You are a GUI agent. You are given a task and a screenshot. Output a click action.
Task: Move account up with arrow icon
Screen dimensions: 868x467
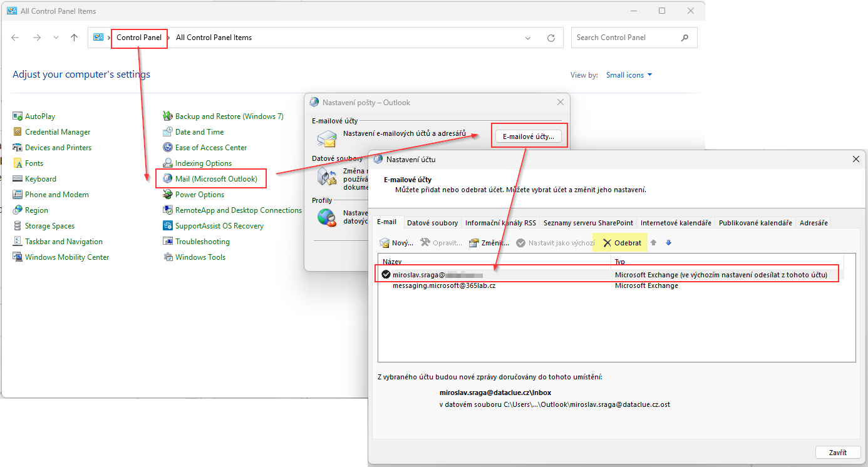[653, 243]
